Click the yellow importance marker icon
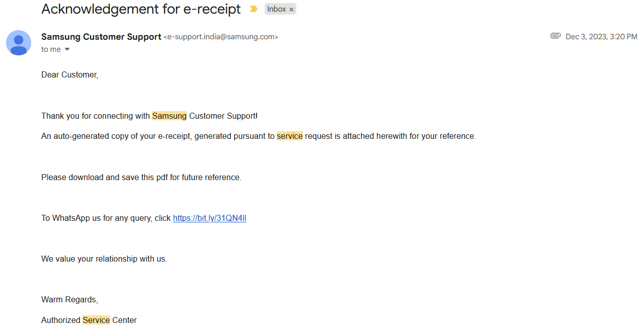The height and width of the screenshot is (329, 644). click(x=254, y=9)
